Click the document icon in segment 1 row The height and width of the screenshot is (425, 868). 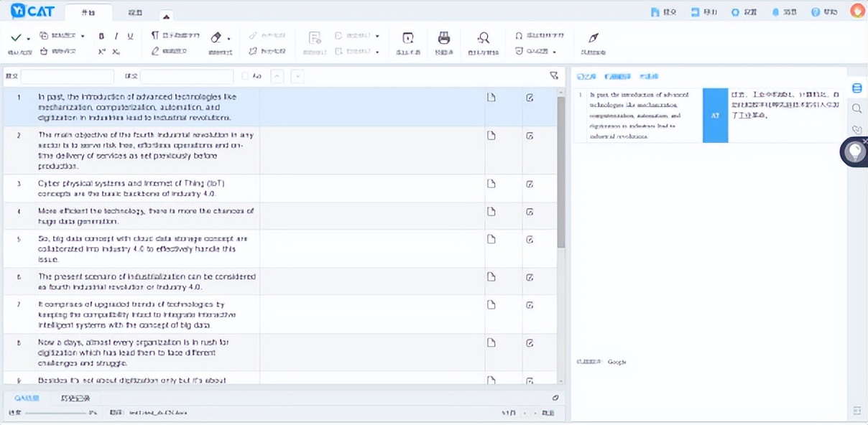click(491, 98)
